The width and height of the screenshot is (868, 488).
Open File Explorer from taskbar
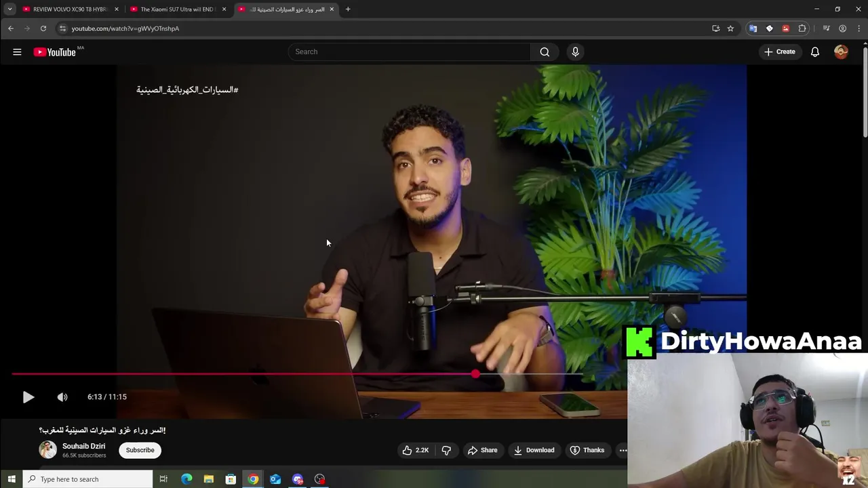[209, 479]
